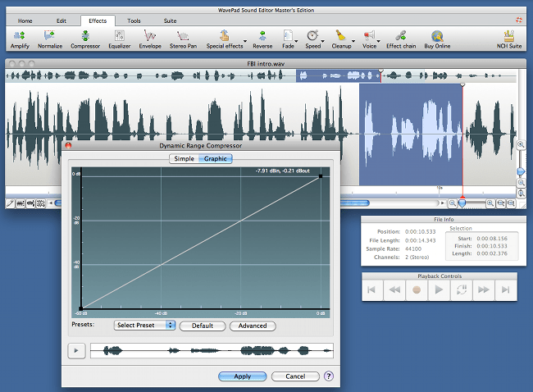
Task: Expand the Fade dropdown arrow
Action: coord(296,41)
